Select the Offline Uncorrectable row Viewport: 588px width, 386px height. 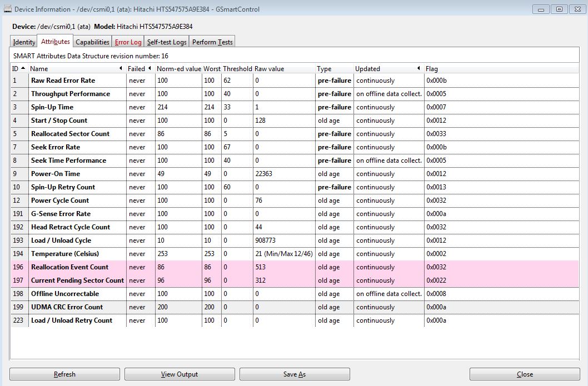pyautogui.click(x=295, y=294)
